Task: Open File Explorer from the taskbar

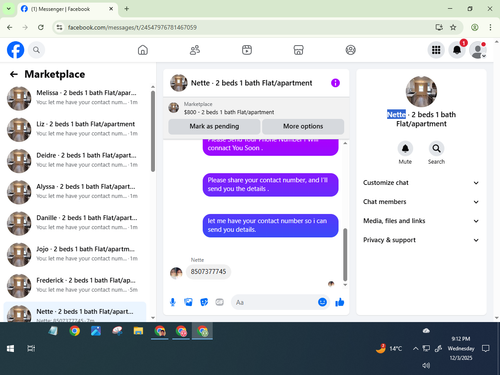Action: pyautogui.click(x=138, y=331)
